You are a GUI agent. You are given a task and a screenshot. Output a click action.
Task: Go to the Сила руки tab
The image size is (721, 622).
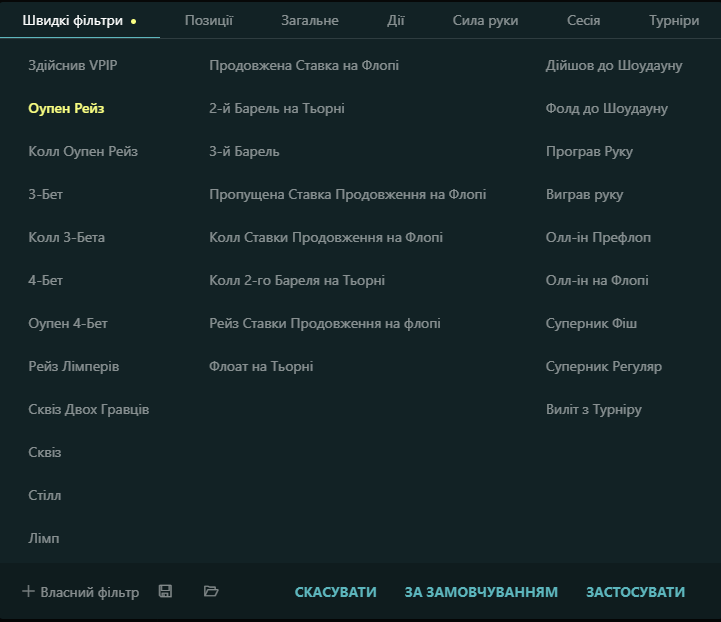(485, 20)
